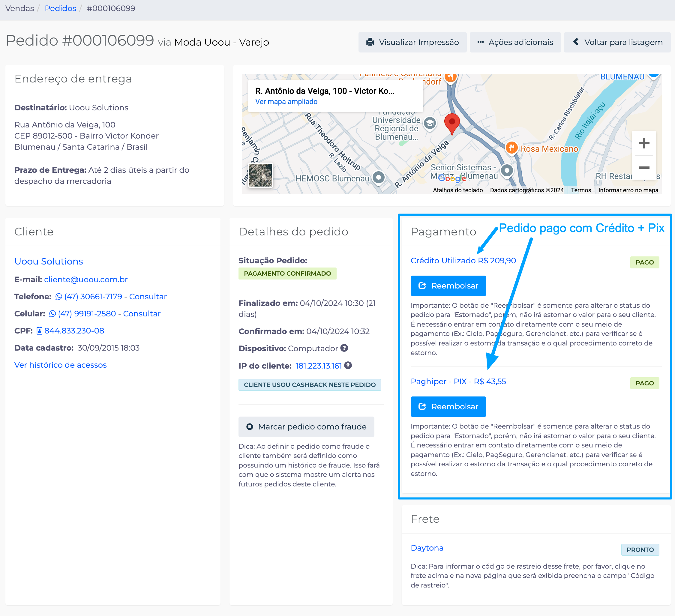Mark order with Marcar pedido como fraude
This screenshot has height=616, width=675.
[x=306, y=427]
